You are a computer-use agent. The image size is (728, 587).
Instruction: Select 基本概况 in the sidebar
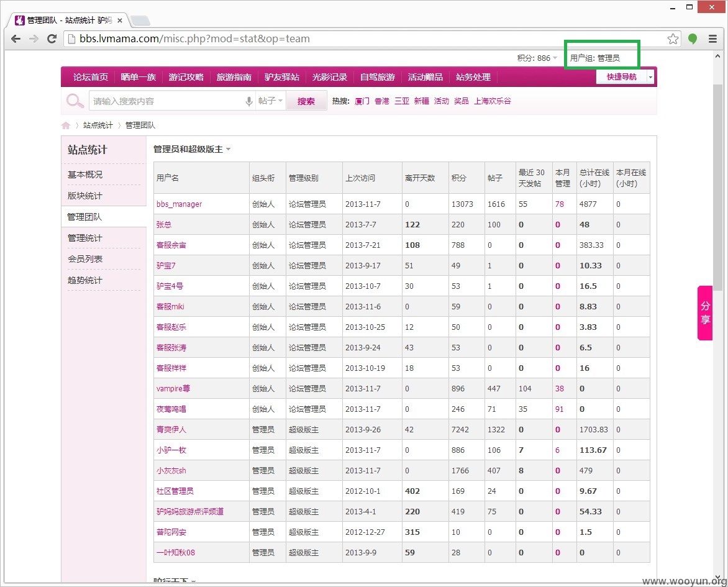[x=85, y=175]
